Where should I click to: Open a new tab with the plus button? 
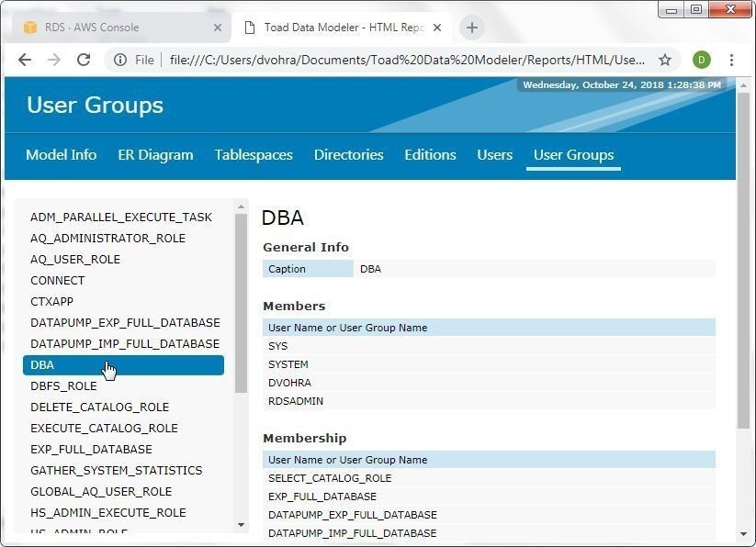point(472,28)
